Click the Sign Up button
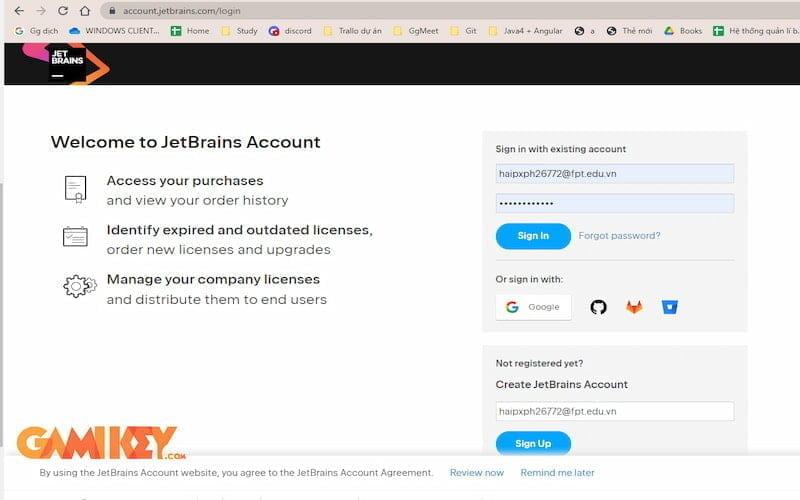800x500 pixels. point(533,443)
